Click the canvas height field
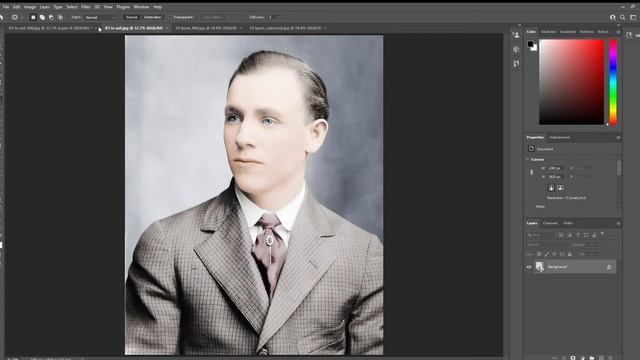 [556, 177]
